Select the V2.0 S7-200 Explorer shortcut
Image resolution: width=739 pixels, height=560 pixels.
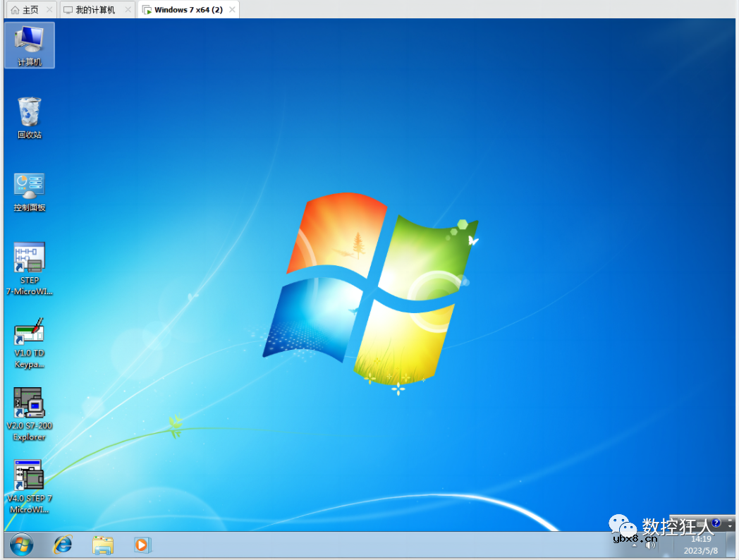(29, 413)
